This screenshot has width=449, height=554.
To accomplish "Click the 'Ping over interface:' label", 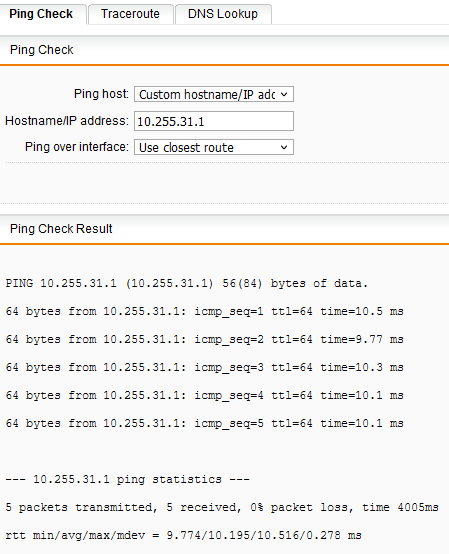I will point(77,147).
